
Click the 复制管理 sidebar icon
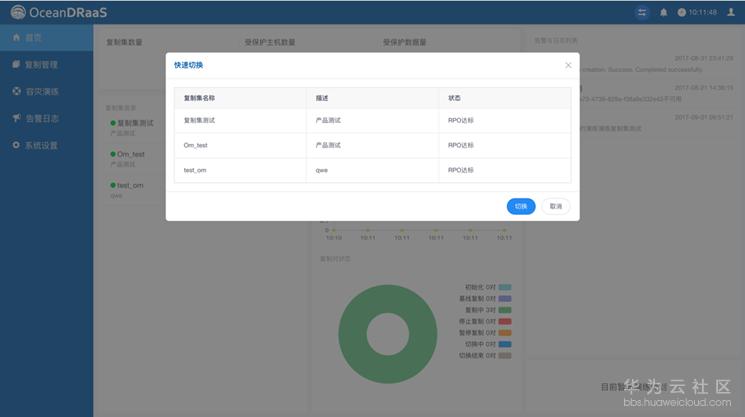coord(16,64)
